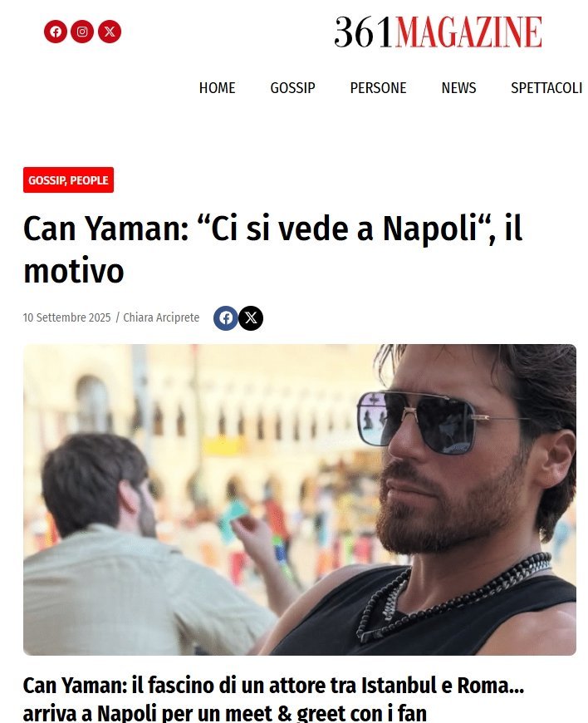588x723 pixels.
Task: Click the date 10 Settembre 2025
Action: (66, 317)
